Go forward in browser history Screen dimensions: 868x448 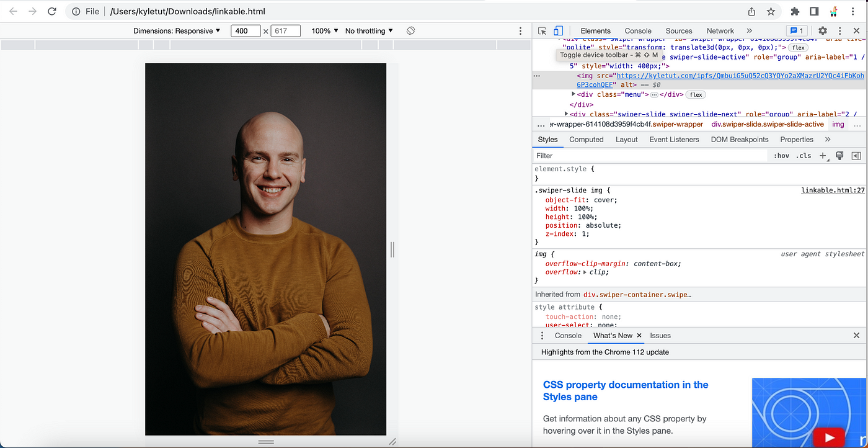pyautogui.click(x=32, y=11)
